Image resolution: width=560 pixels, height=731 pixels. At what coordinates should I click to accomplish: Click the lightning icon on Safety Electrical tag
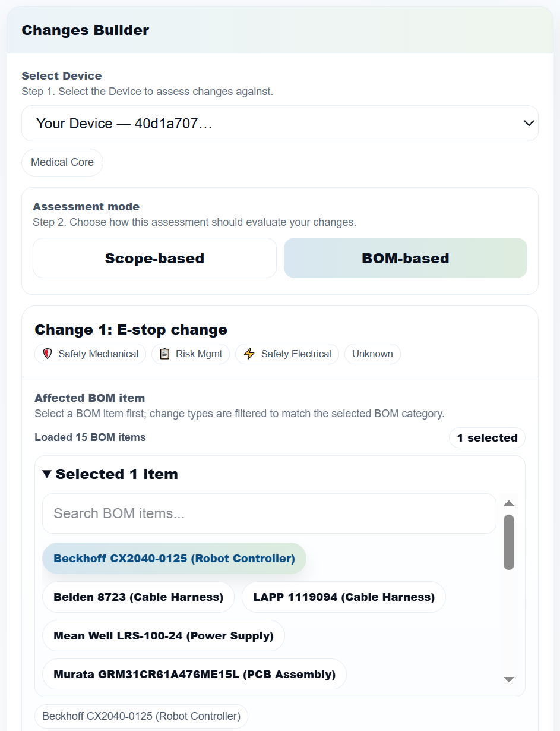249,354
